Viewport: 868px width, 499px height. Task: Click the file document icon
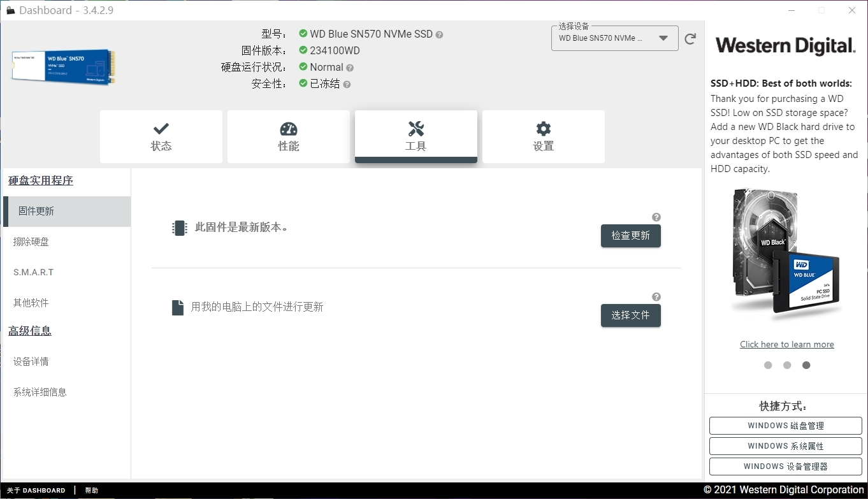[178, 308]
